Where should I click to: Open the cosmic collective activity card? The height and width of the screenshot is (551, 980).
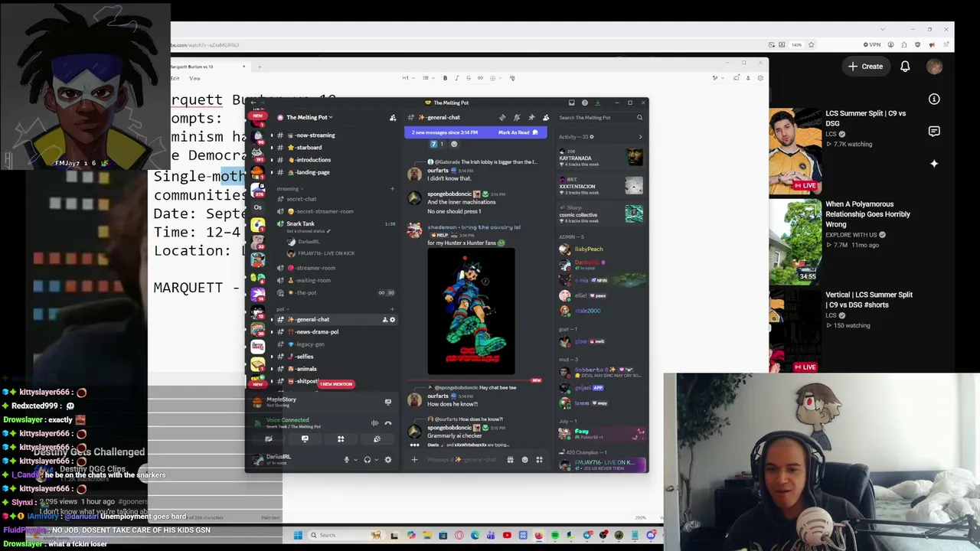pos(601,214)
